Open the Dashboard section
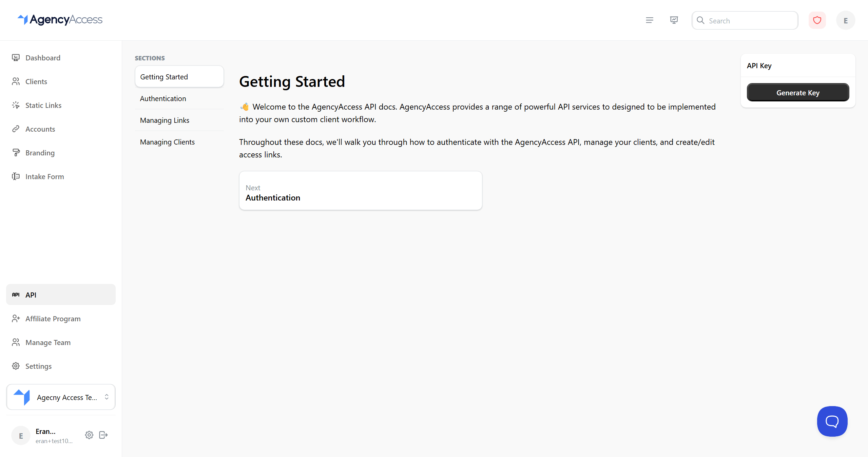 (43, 58)
